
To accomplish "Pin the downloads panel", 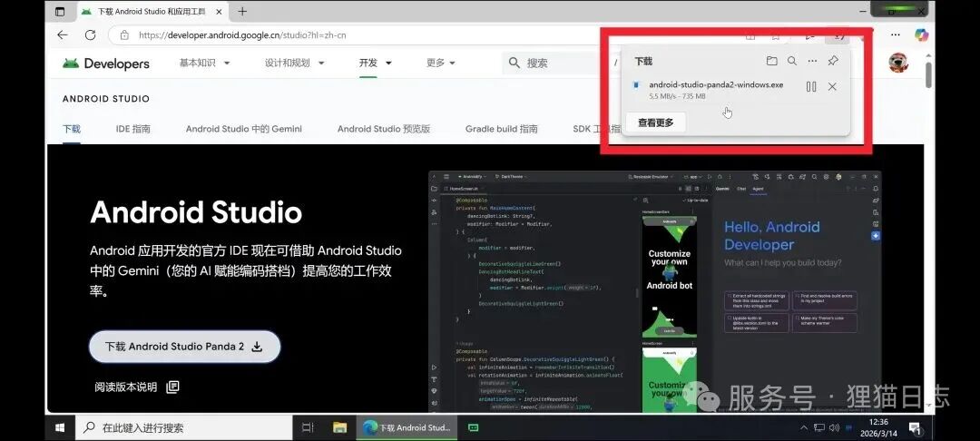I will coord(832,61).
